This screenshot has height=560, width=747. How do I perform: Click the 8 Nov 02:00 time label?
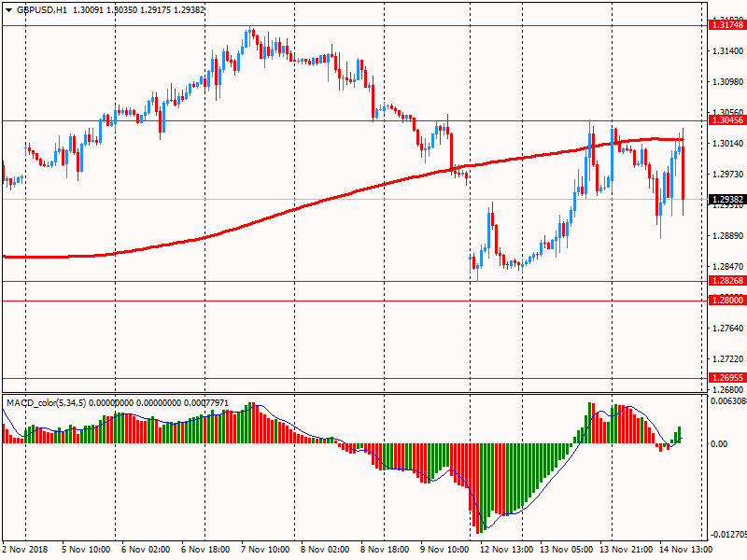click(325, 550)
